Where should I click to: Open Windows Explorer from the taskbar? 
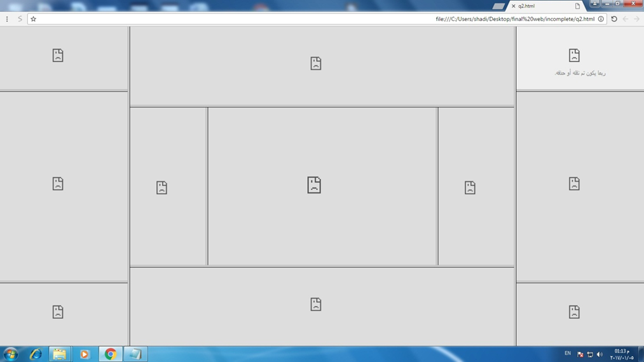(x=60, y=354)
